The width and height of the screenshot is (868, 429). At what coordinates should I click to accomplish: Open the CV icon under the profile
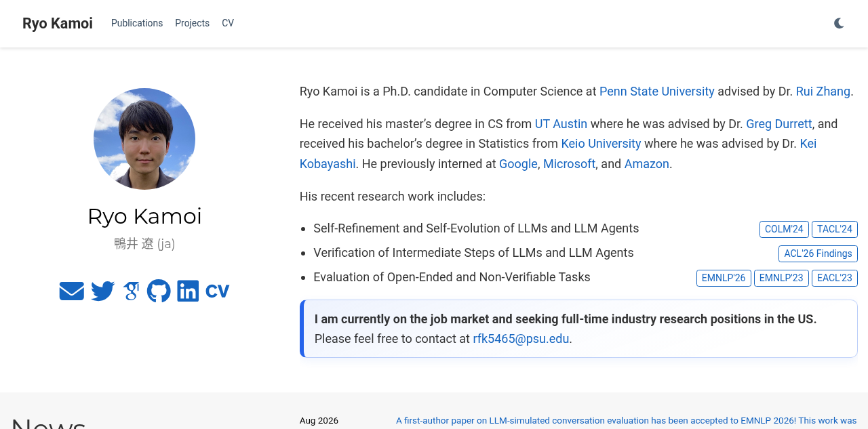pyautogui.click(x=218, y=291)
